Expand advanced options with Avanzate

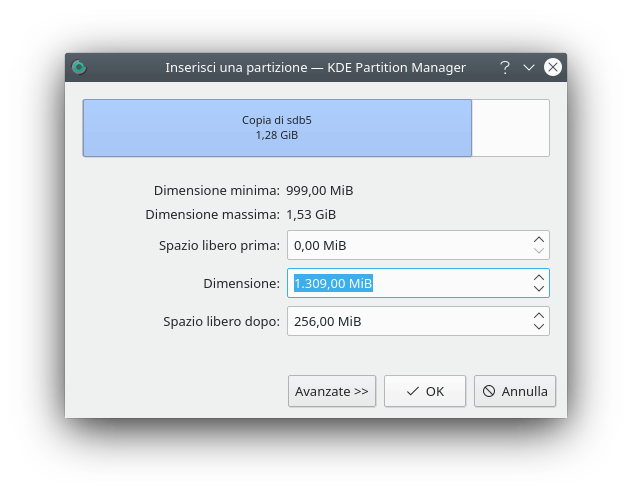pos(332,391)
